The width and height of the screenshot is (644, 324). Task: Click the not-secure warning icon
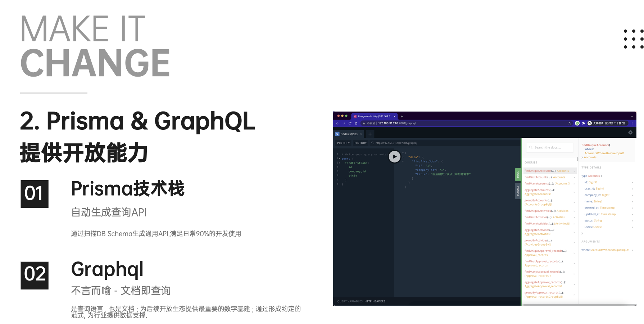pos(364,123)
